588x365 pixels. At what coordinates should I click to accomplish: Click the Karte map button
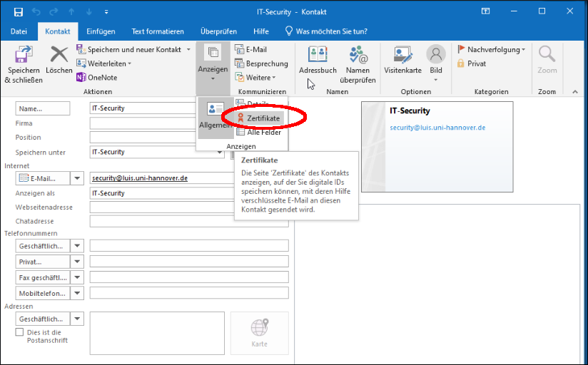click(x=260, y=333)
